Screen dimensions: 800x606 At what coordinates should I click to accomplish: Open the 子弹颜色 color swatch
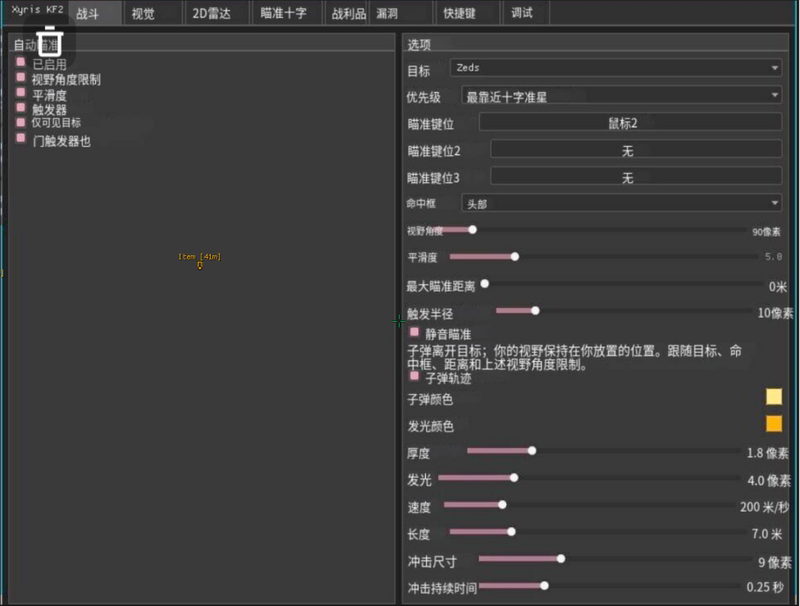(x=774, y=397)
